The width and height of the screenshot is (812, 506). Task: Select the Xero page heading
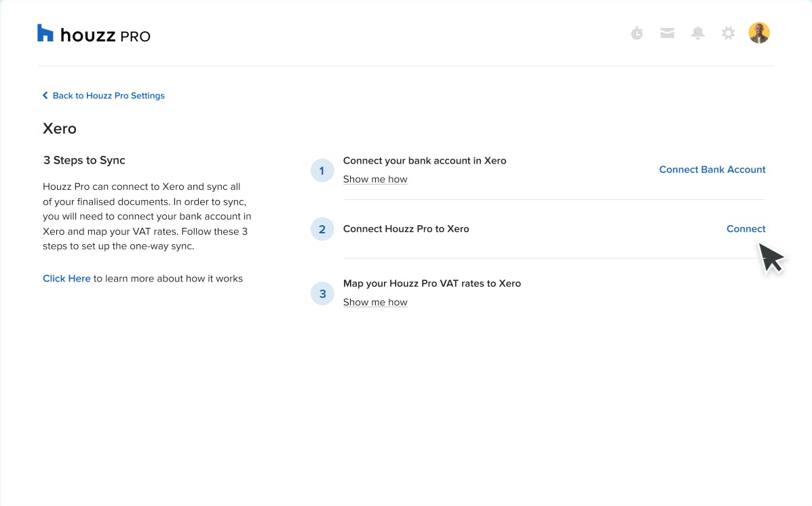[x=60, y=128]
